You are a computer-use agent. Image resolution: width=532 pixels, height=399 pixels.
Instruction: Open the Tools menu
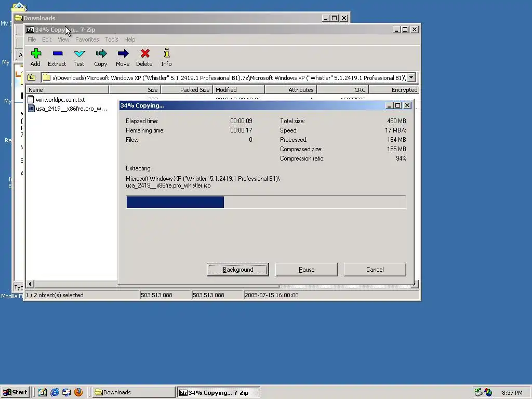coord(112,39)
